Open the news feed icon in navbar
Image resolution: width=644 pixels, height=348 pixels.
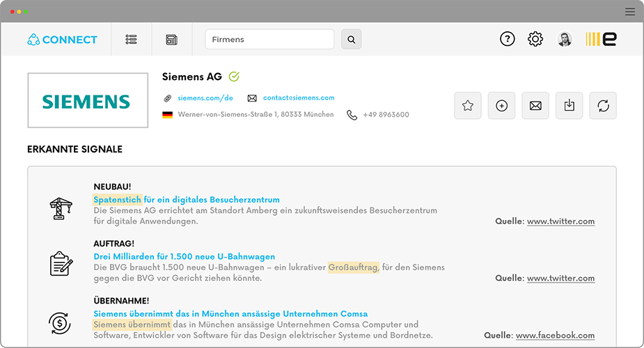point(172,40)
